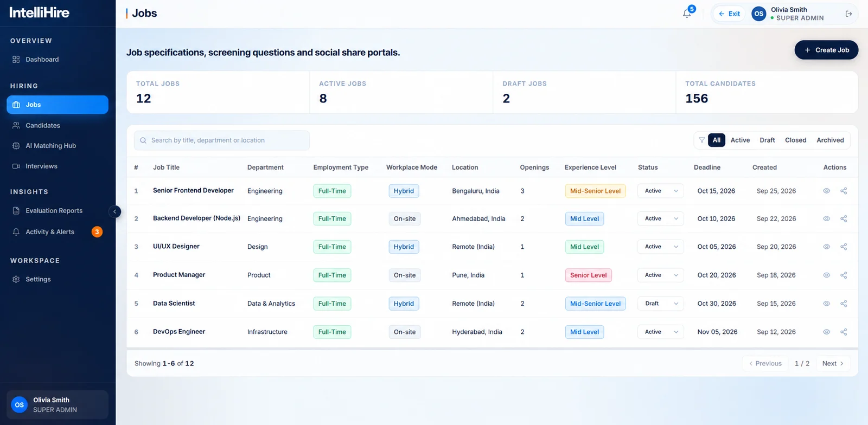Click the filter funnel icon
The height and width of the screenshot is (425, 868).
(x=701, y=140)
